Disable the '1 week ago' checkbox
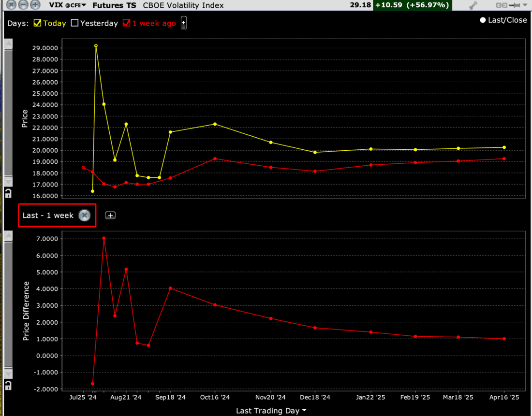 click(127, 23)
